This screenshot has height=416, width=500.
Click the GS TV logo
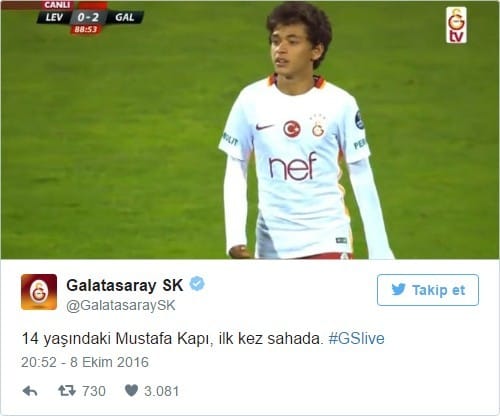(x=456, y=25)
